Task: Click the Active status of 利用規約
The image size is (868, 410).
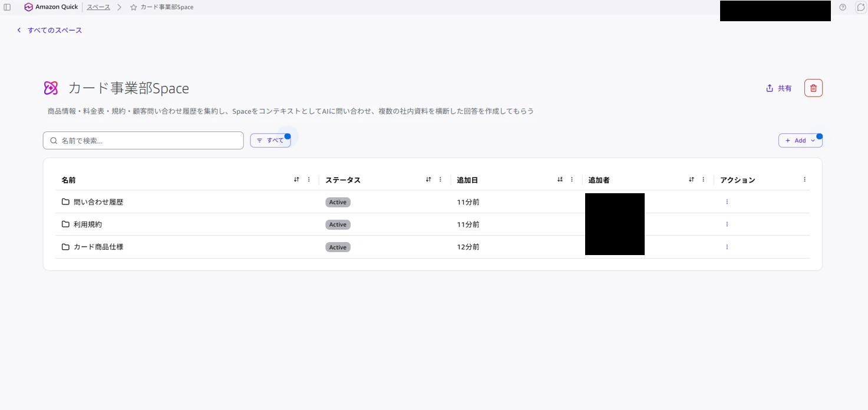Action: [338, 224]
